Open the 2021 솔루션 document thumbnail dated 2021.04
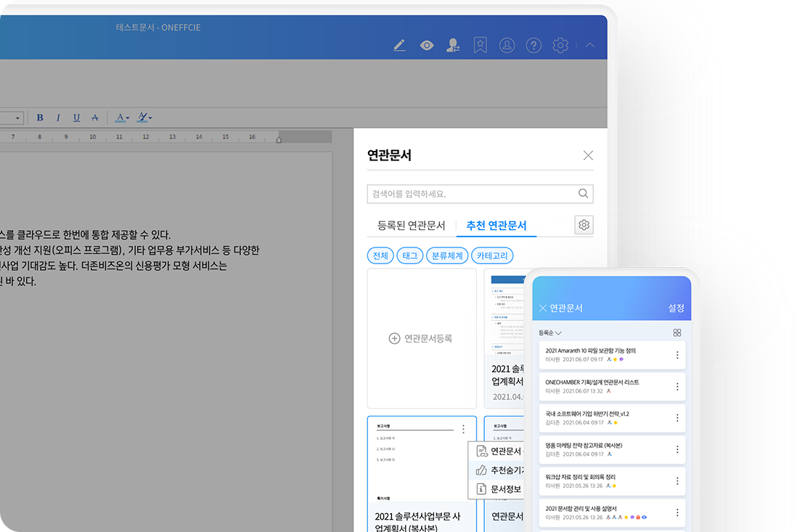This screenshot has width=797, height=532. (x=506, y=338)
